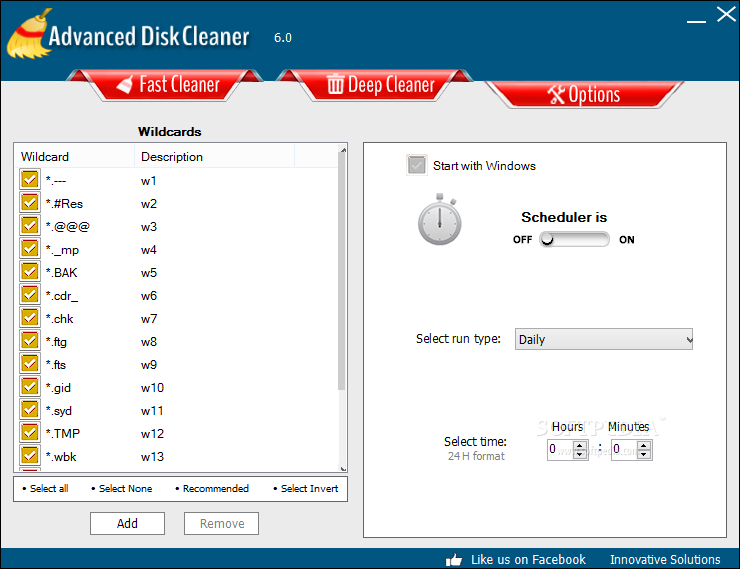
Task: Toggle the *.ftg wildcard checkbox
Action: pos(30,341)
